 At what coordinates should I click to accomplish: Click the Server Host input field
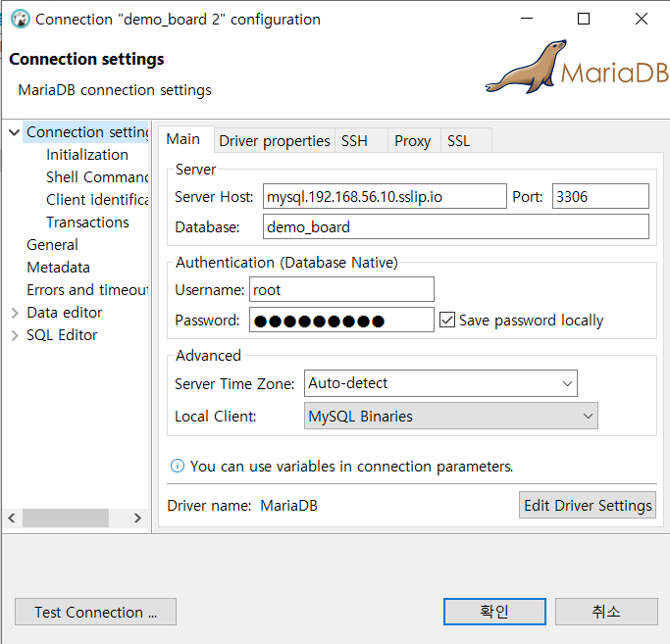385,196
